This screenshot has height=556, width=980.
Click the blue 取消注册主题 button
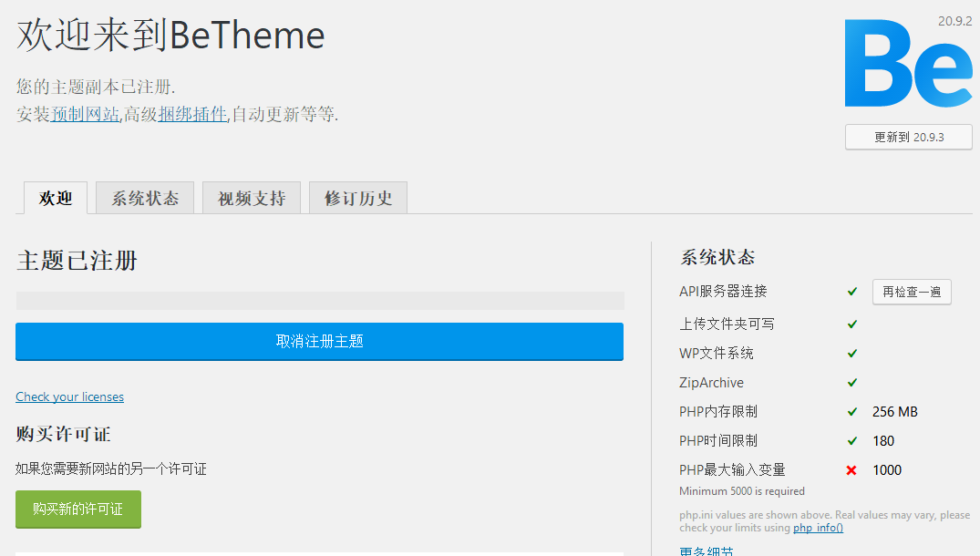click(319, 342)
